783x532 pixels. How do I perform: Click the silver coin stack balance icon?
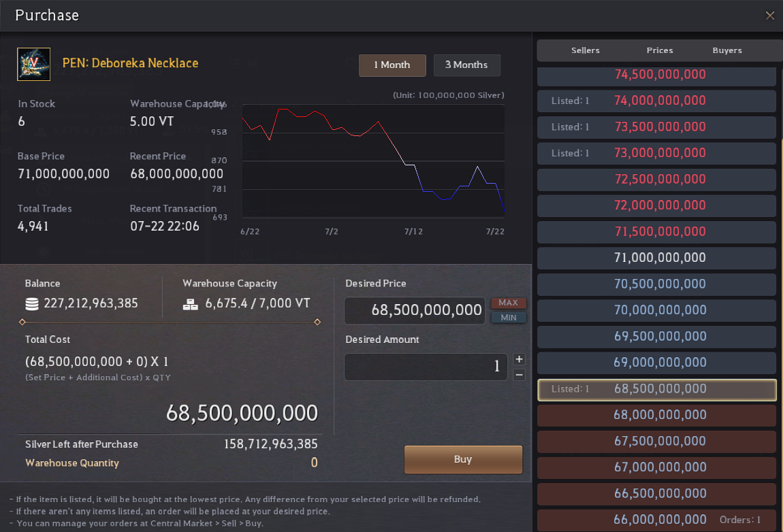click(32, 304)
